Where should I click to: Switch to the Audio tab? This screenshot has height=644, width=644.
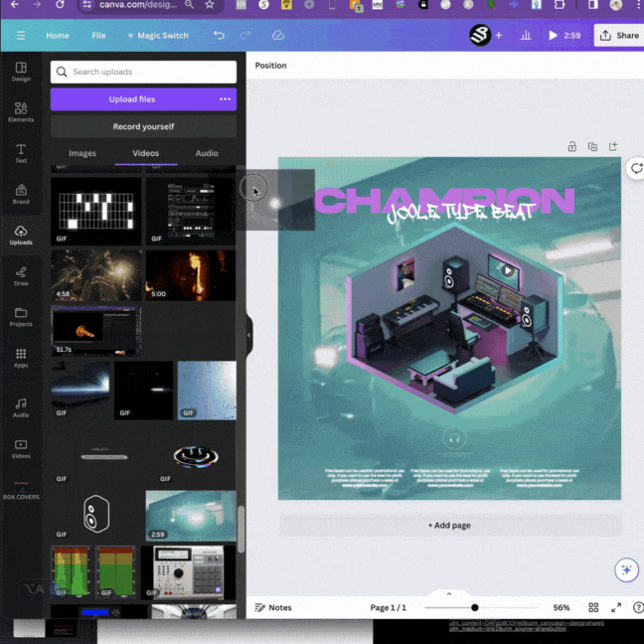click(207, 153)
